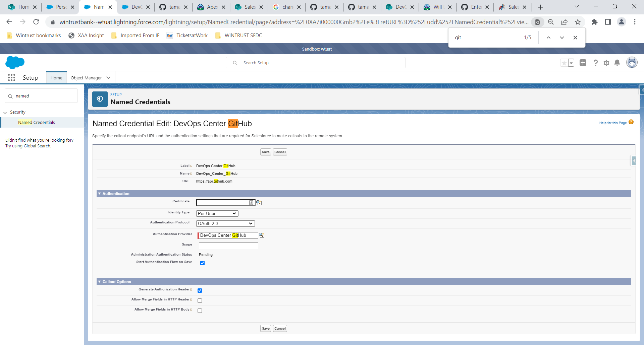Enable Allow Merge Fields in HTTP Body
Screen dimensions: 644x345
(x=200, y=310)
